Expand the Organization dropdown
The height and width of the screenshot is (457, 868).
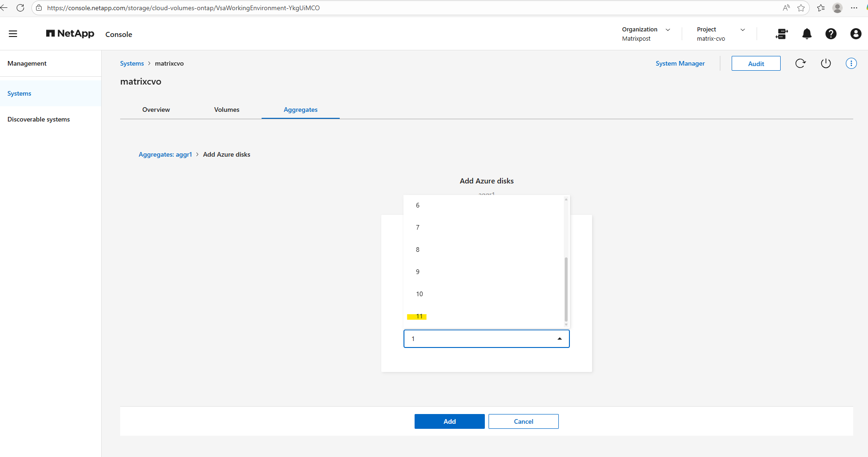[x=667, y=30]
